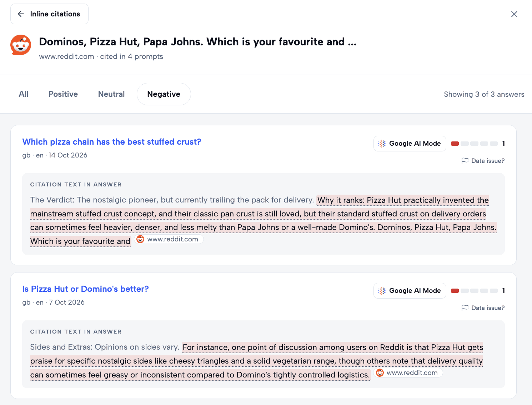The image size is (532, 405).
Task: Click the sentiment score bar on stuffed crust card
Action: (474, 144)
